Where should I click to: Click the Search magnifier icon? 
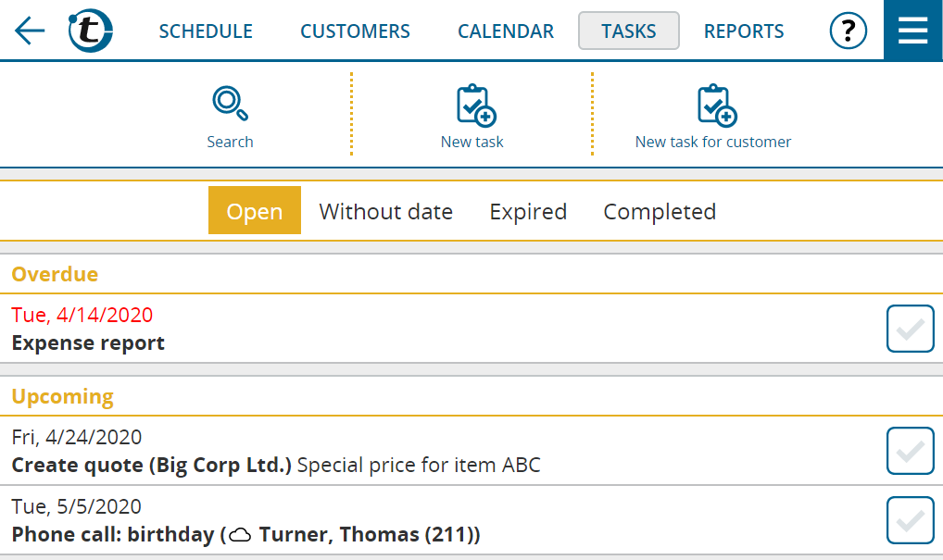coord(230,104)
